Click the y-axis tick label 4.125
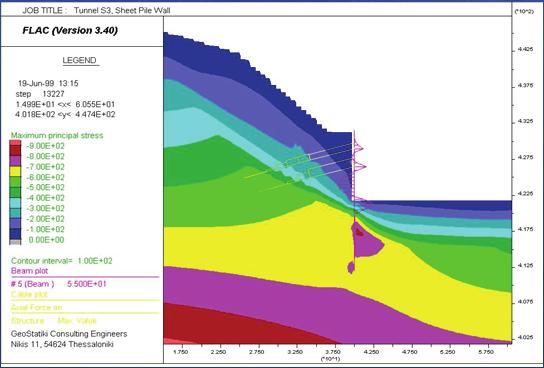The image size is (544, 368). pyautogui.click(x=525, y=266)
